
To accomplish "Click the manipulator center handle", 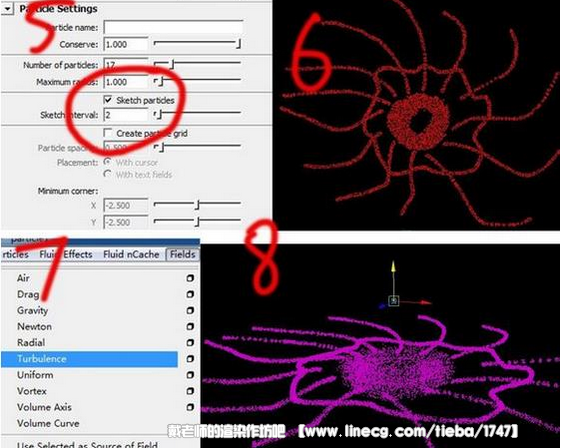I will coord(394,300).
